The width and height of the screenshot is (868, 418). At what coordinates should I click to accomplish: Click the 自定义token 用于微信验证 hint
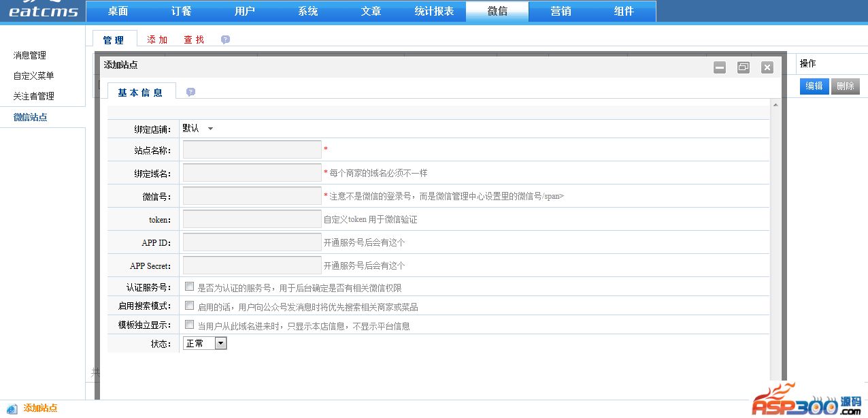370,219
